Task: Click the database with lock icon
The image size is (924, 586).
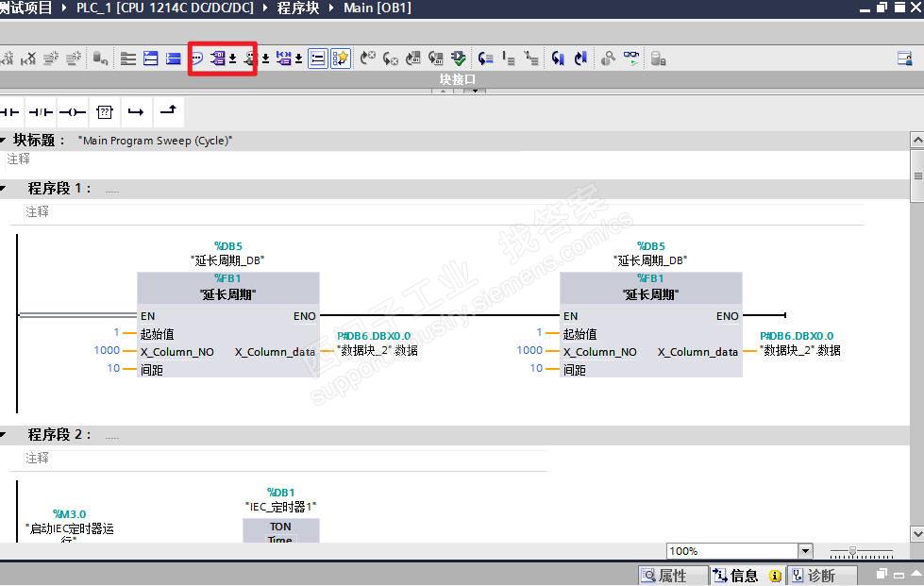Action: click(x=658, y=59)
